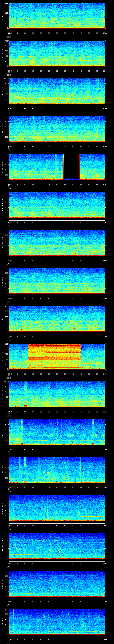Click the spectrogram panel starting at 17:19:00
Image resolution: width=114 pixels, height=644 pixels.
[57, 205]
